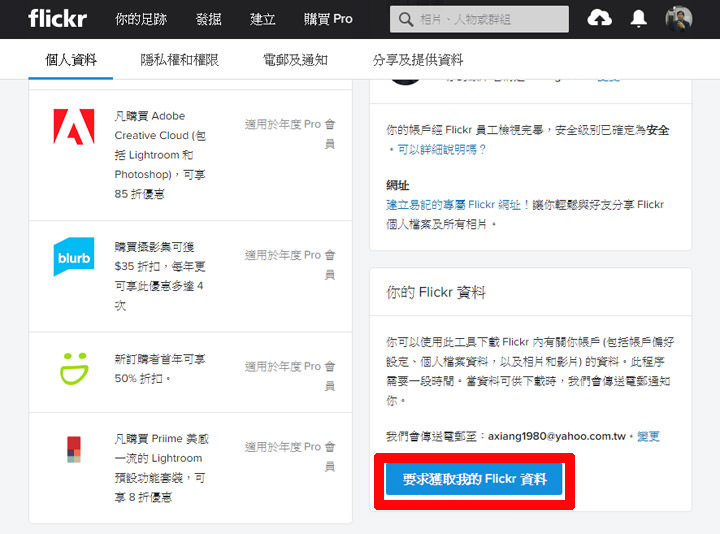Click 適用於年度 Pro 會員 label in Priime row
720x534 pixels.
pos(290,456)
